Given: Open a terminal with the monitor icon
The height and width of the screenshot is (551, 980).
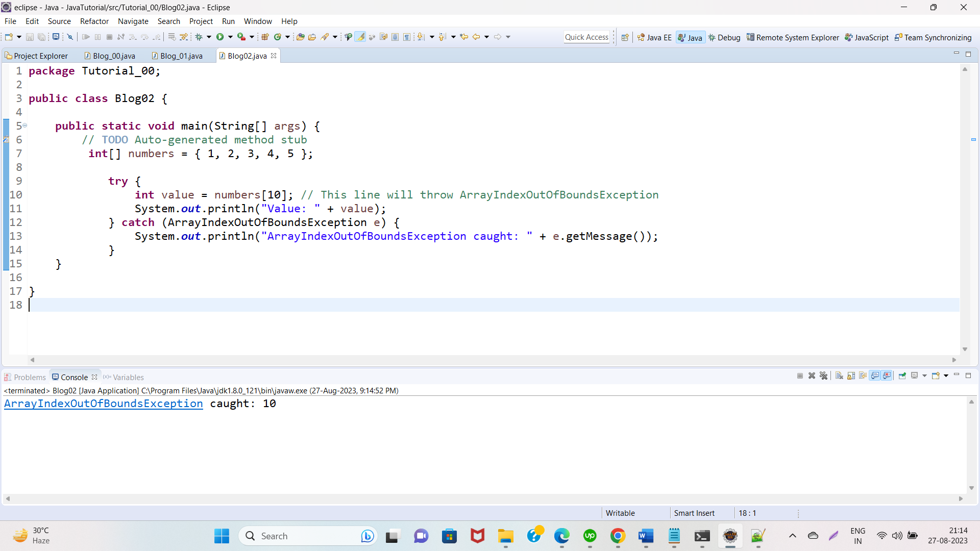Looking at the screenshot, I should point(56,37).
